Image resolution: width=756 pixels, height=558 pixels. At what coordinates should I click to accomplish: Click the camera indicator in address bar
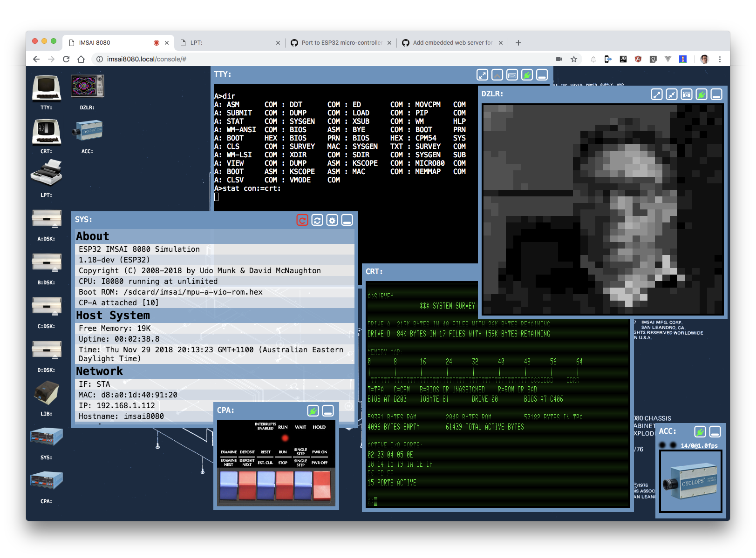pyautogui.click(x=559, y=59)
